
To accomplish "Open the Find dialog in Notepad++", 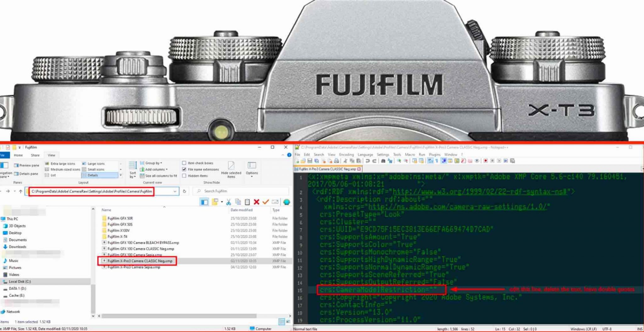I will click(384, 161).
